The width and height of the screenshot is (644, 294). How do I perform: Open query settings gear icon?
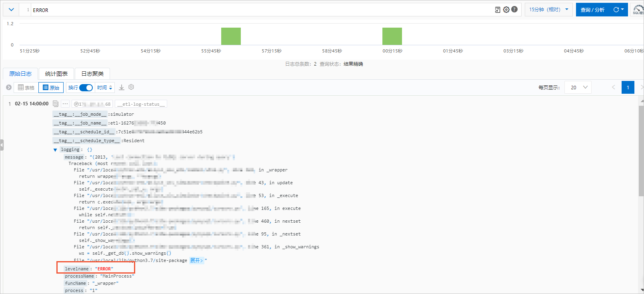[506, 10]
